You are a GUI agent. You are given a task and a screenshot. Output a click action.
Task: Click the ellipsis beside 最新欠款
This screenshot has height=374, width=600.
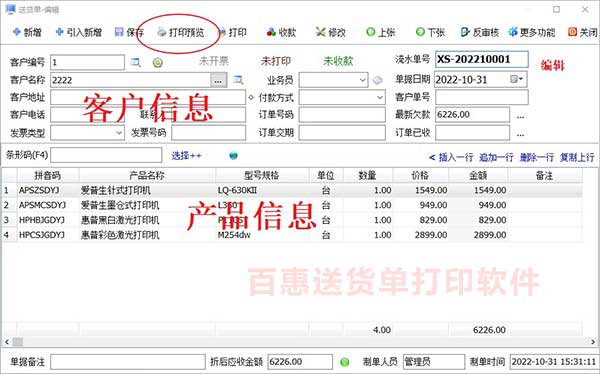coord(520,116)
